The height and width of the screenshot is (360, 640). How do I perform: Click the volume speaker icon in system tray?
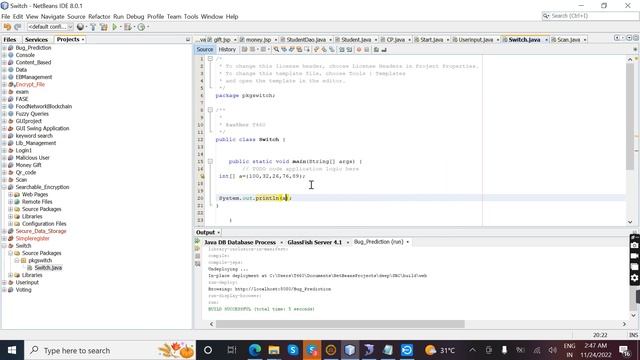click(553, 350)
